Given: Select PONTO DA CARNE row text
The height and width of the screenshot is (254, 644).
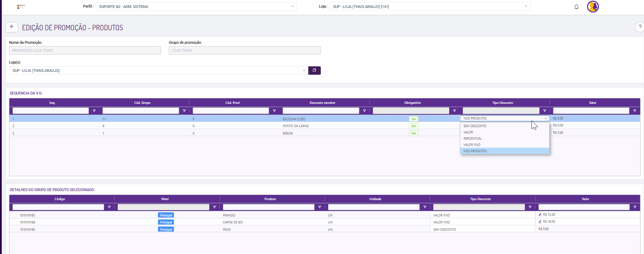Looking at the screenshot, I should pos(296,126).
